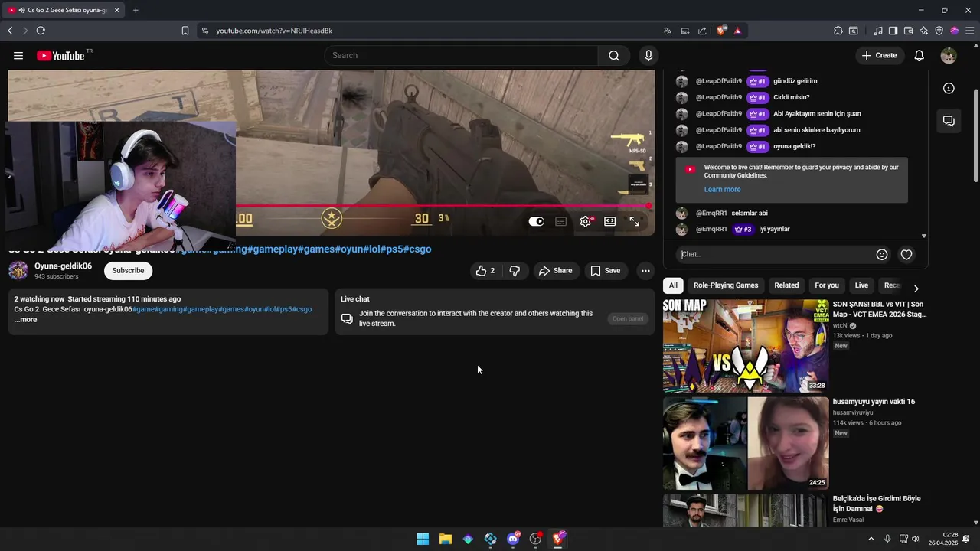
Task: Enter fullscreen video mode
Action: [x=634, y=221]
